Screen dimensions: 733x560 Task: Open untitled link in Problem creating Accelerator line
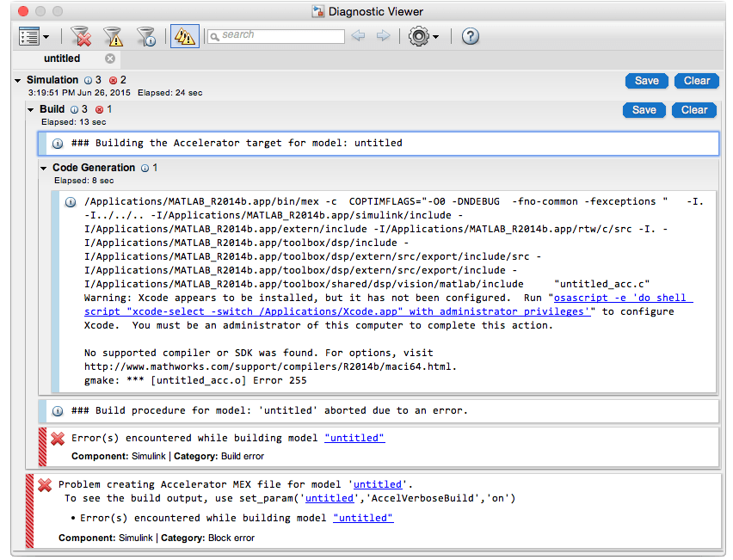click(377, 484)
